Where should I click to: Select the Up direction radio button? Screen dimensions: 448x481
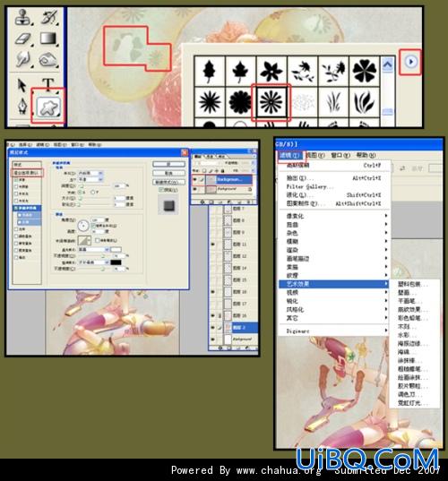point(79,192)
